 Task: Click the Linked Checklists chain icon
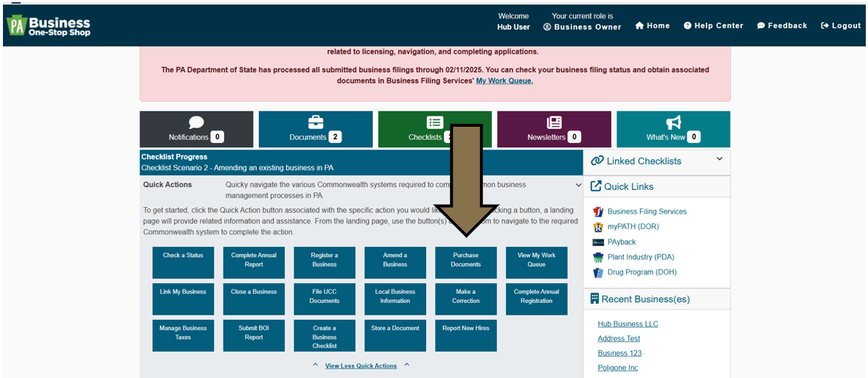(x=597, y=161)
